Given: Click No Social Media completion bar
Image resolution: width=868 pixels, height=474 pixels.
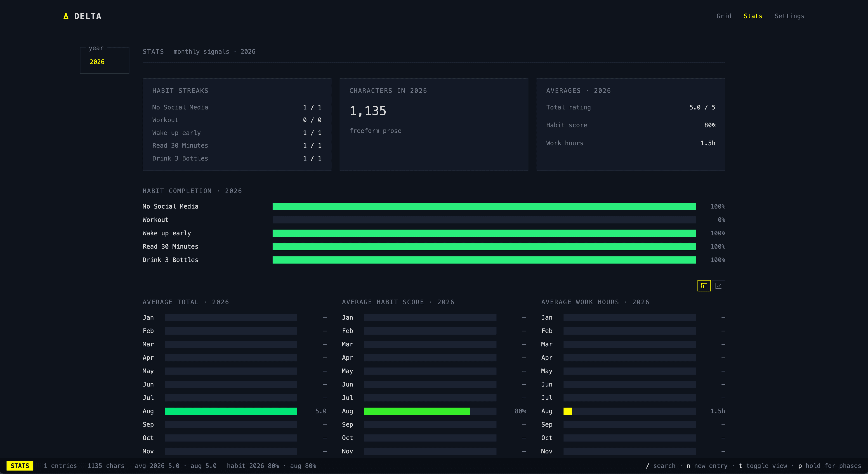Looking at the screenshot, I should 484,206.
